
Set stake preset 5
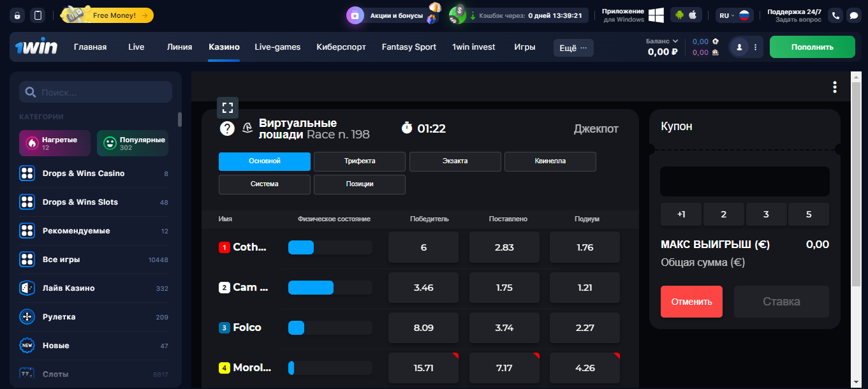point(809,214)
